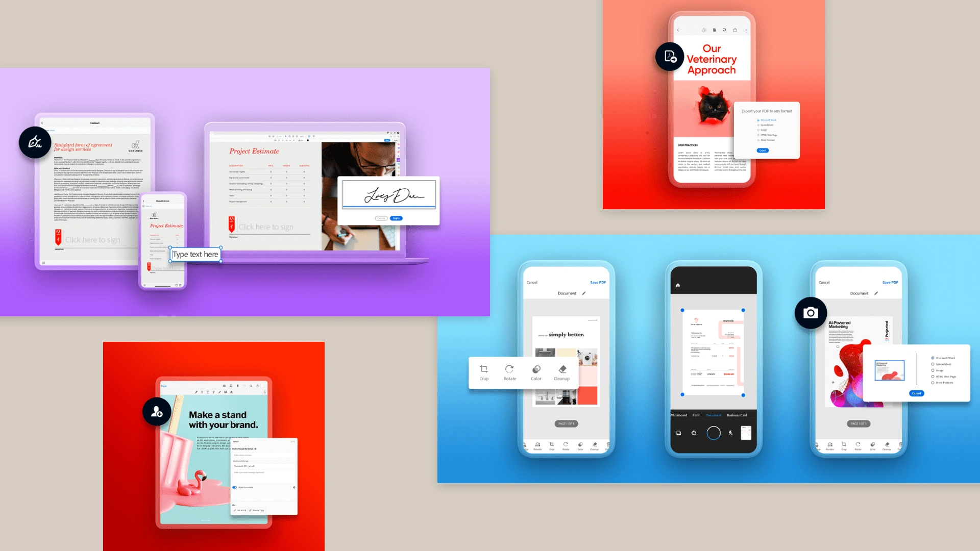Enable the Whiteboard mode toggle
The width and height of the screenshot is (980, 551).
pos(677,416)
